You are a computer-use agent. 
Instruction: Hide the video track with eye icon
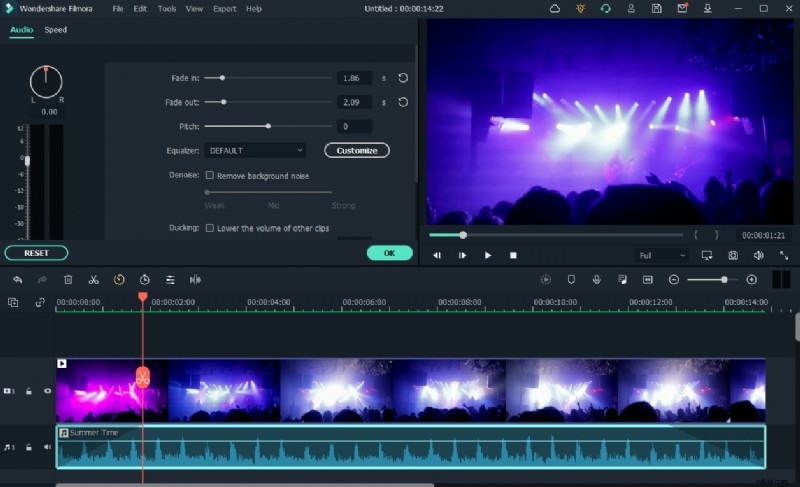pyautogui.click(x=47, y=391)
